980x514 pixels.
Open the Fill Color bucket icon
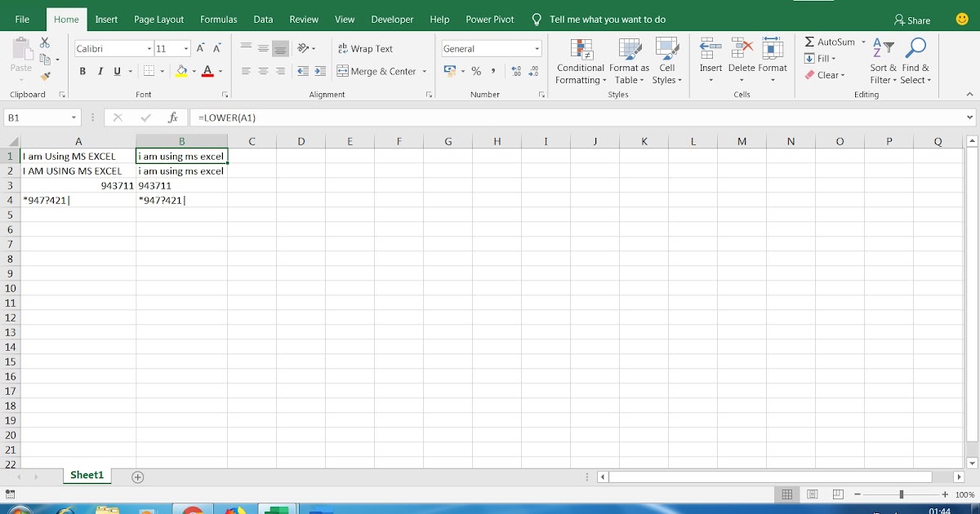click(180, 71)
